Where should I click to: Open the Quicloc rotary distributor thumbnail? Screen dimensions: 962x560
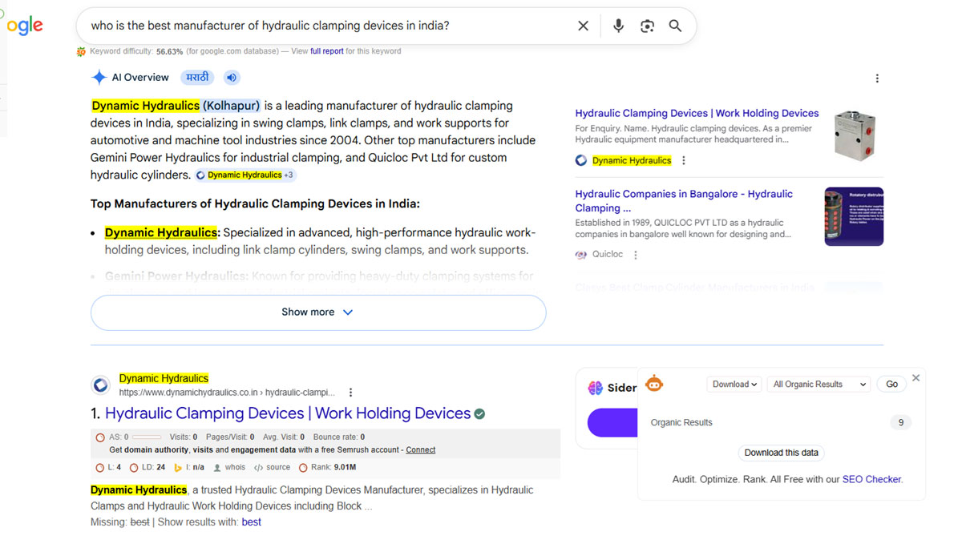854,217
